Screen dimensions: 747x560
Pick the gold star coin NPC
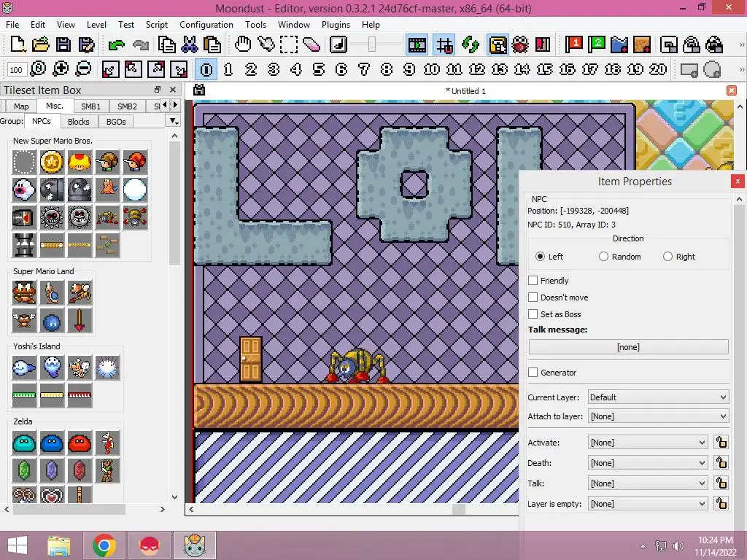pyautogui.click(x=52, y=163)
